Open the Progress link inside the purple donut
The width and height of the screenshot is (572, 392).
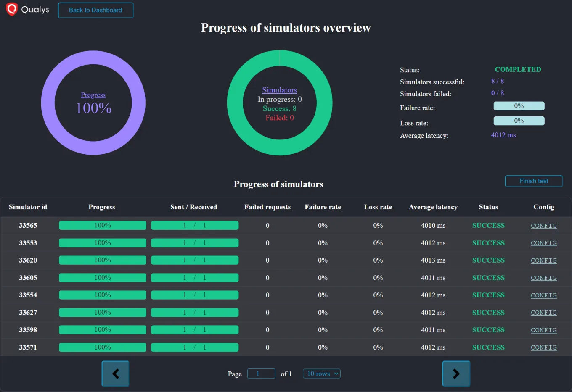[93, 95]
